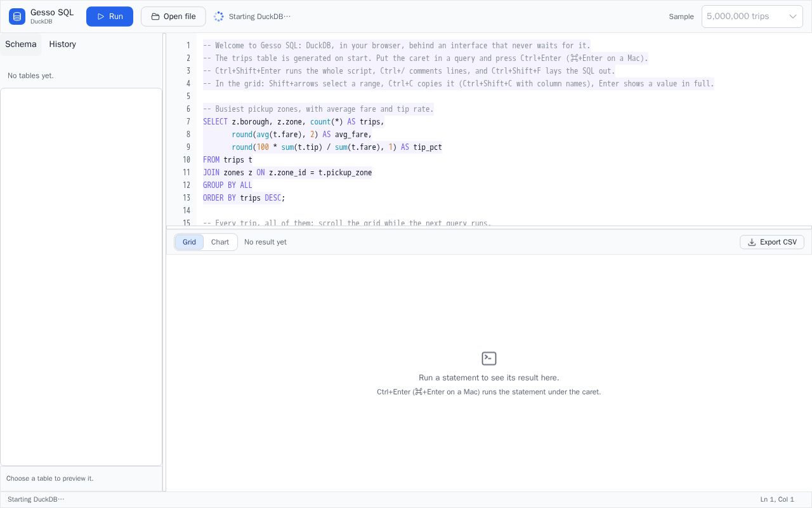The height and width of the screenshot is (508, 812).
Task: Click the 'FROM trips t' line in editor
Action: click(x=228, y=159)
